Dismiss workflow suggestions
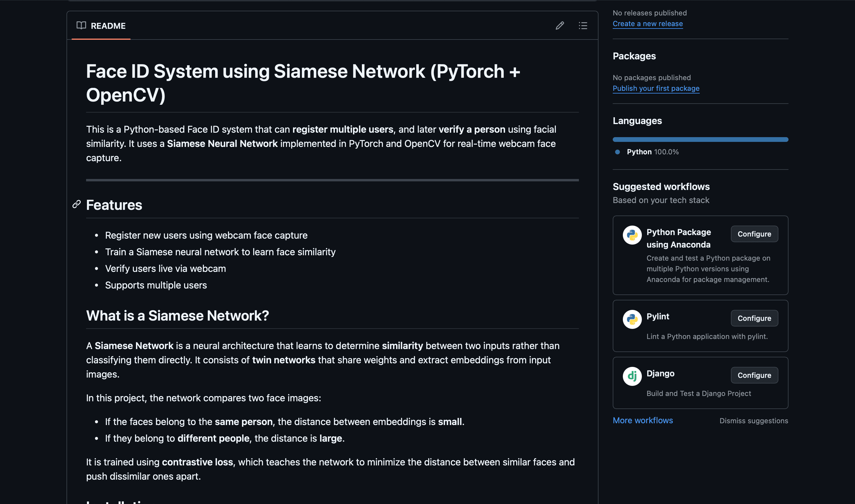This screenshot has width=855, height=504. (x=754, y=421)
